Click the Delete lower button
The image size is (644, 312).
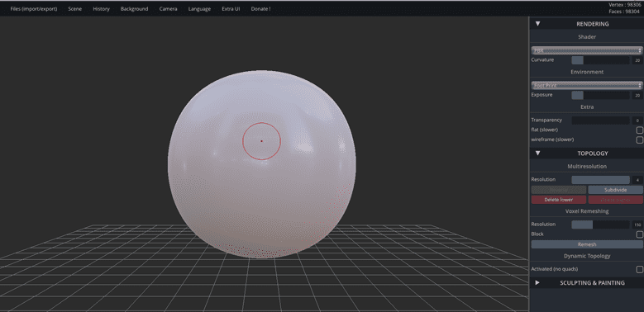559,200
